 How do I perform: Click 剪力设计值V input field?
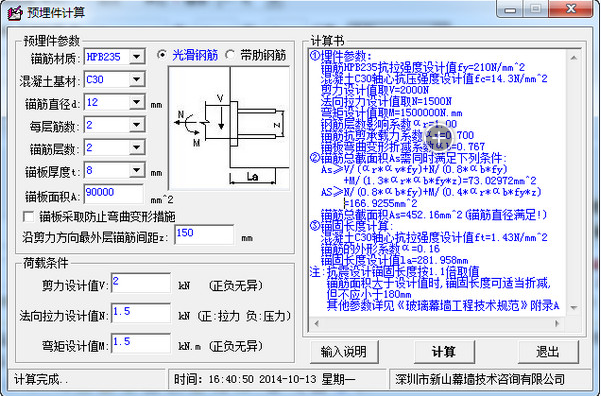141,283
